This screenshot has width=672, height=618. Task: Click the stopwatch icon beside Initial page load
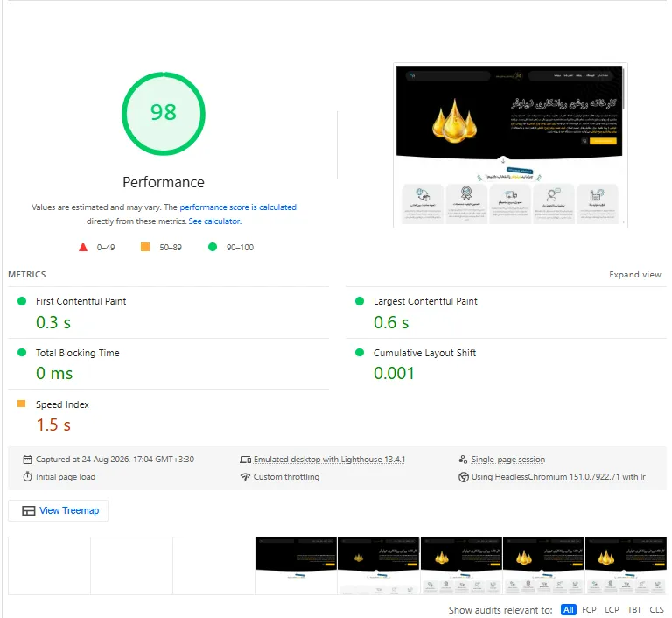point(27,477)
